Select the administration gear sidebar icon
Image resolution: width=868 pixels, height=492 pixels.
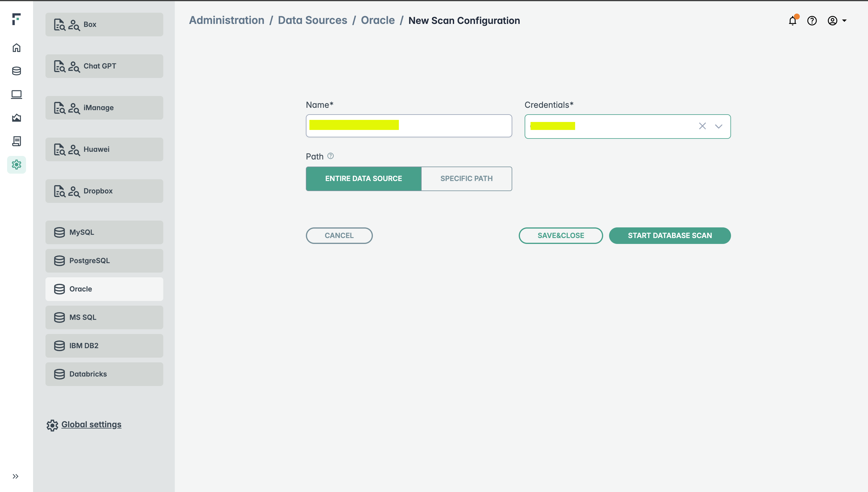16,164
